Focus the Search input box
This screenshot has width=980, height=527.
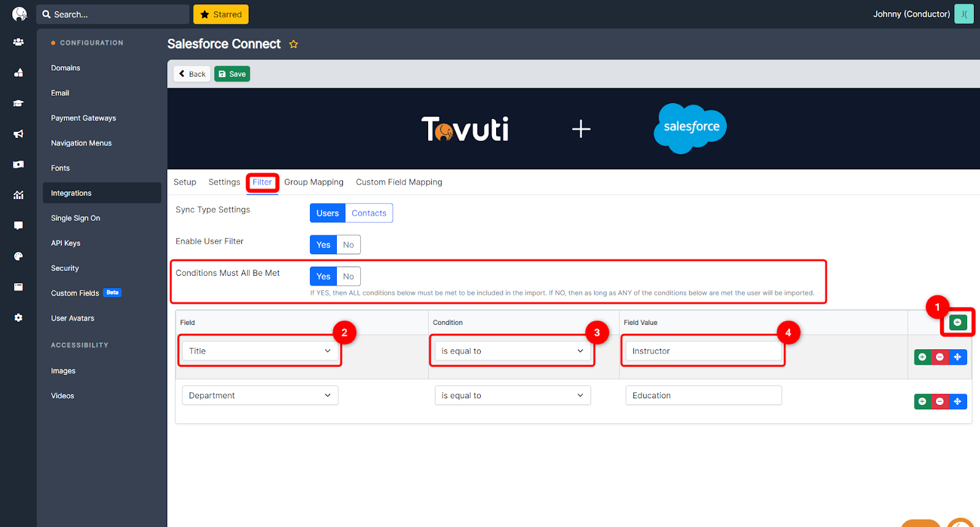pyautogui.click(x=113, y=14)
